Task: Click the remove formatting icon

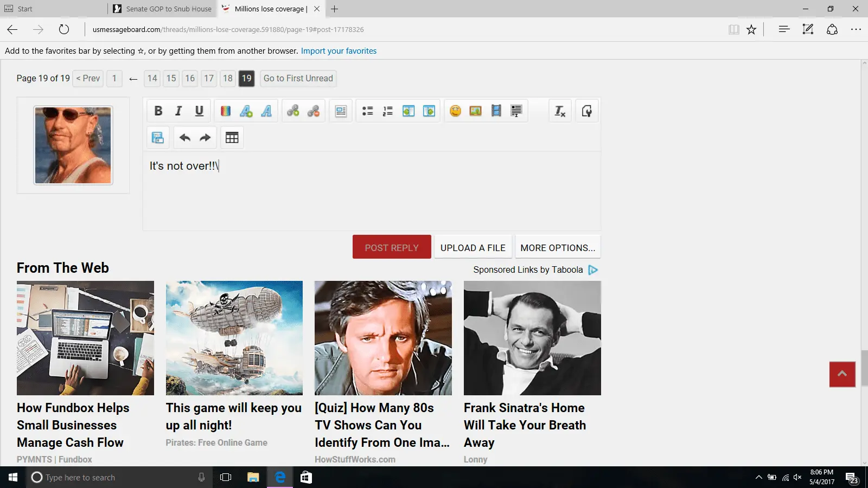Action: coord(560,111)
